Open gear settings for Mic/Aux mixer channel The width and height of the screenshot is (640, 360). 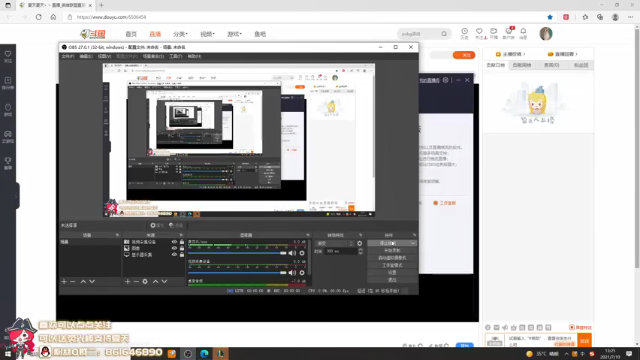click(302, 253)
